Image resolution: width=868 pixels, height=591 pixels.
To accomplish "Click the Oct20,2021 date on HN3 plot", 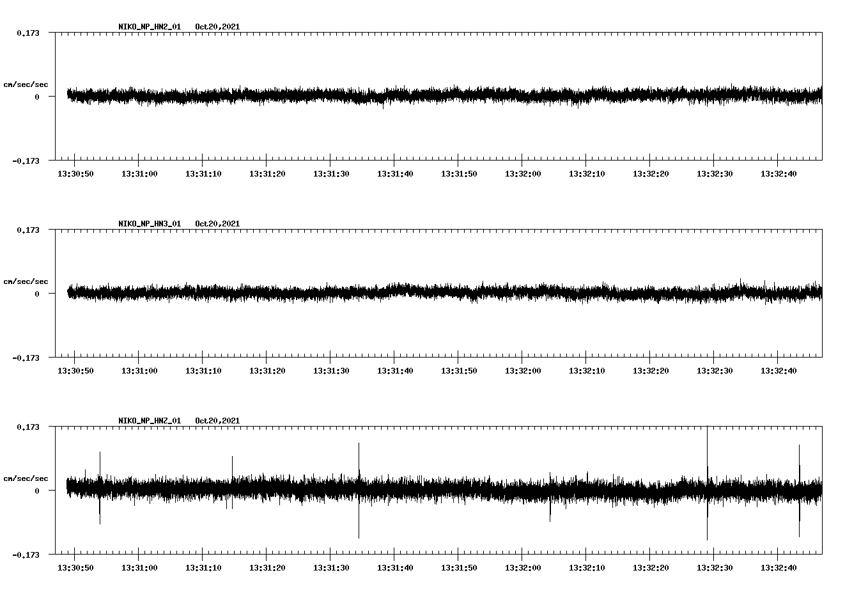I will tap(217, 224).
